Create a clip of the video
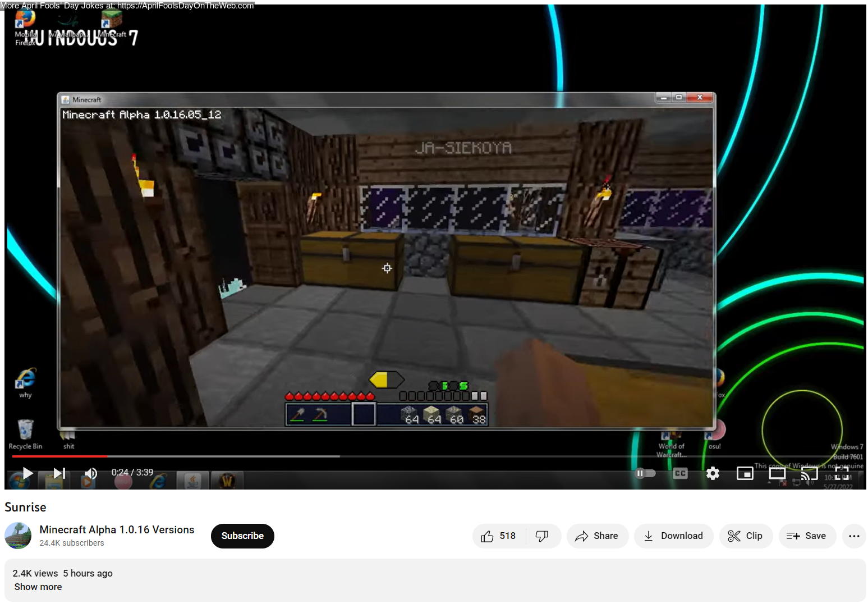This screenshot has height=608, width=868. tap(746, 536)
